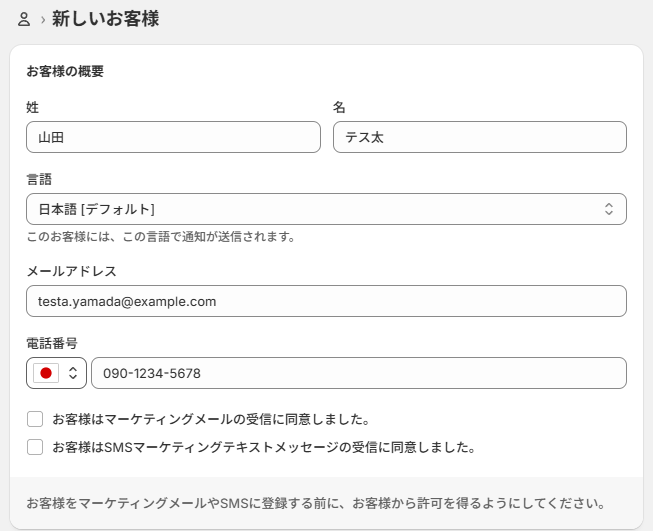Click the Japan flag in the phone country selector

pyautogui.click(x=45, y=373)
